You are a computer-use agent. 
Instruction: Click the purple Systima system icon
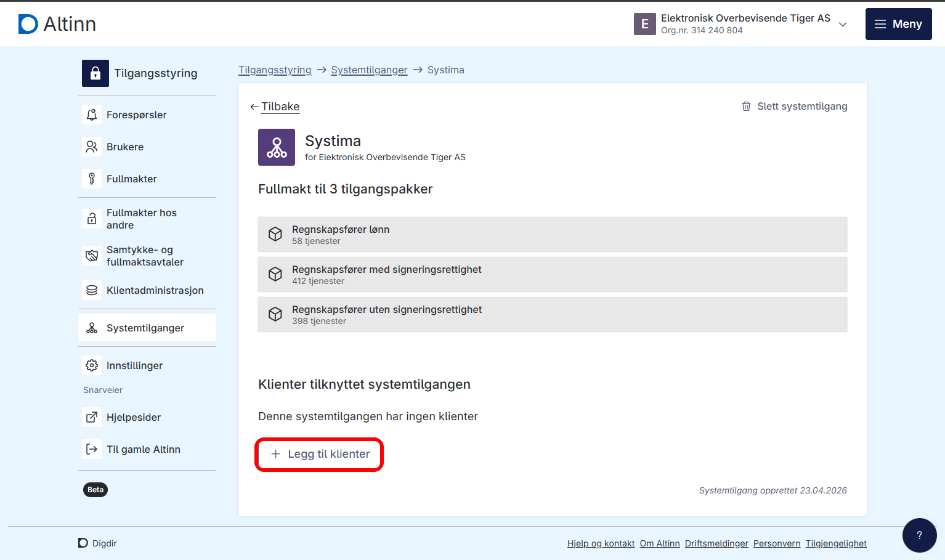277,147
